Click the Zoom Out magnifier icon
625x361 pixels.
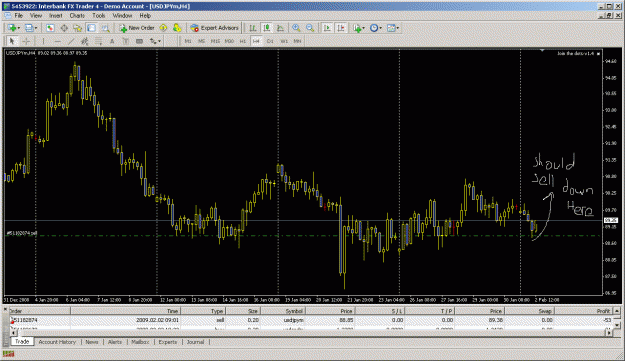pos(310,28)
